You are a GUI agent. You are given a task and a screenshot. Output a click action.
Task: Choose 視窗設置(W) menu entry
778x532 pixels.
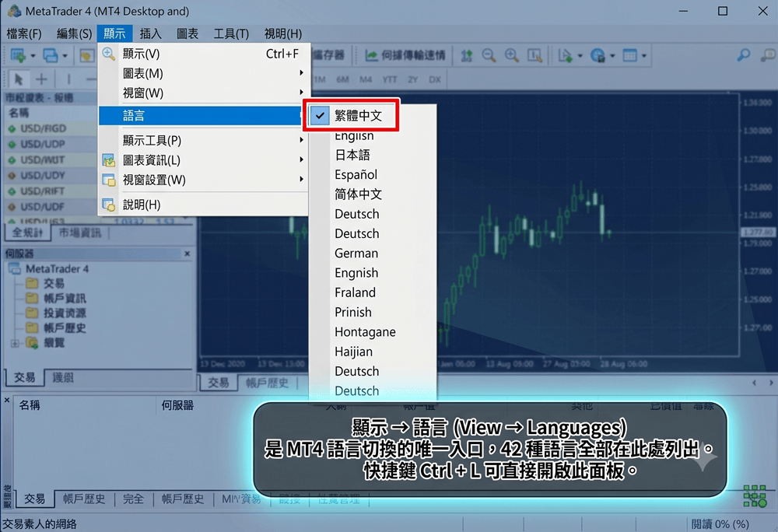click(x=205, y=180)
